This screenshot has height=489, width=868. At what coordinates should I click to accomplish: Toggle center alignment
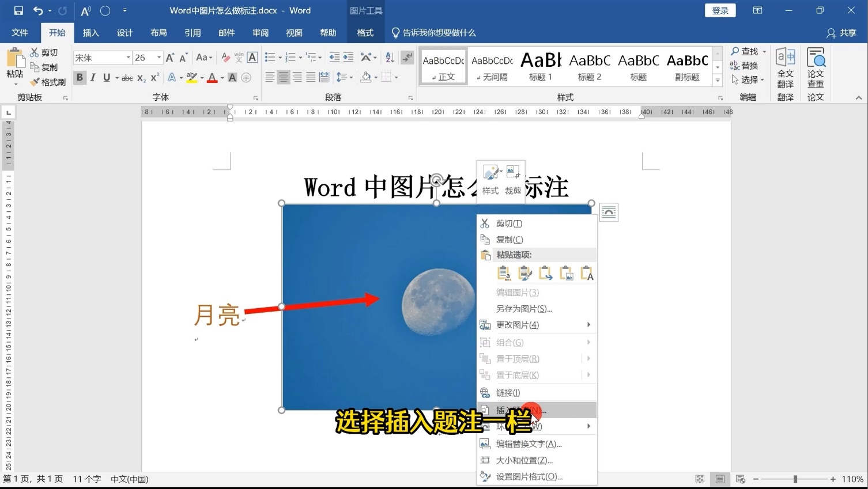pos(283,77)
